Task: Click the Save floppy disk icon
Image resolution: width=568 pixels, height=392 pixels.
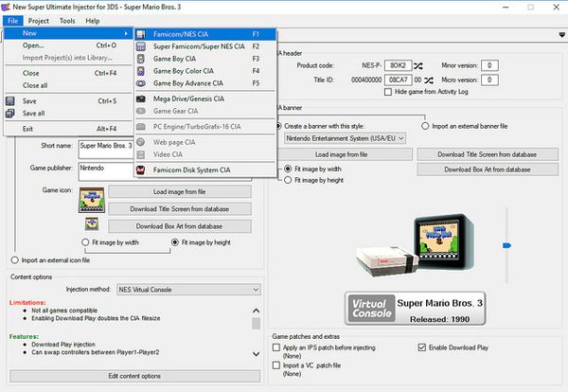Action: tap(10, 101)
